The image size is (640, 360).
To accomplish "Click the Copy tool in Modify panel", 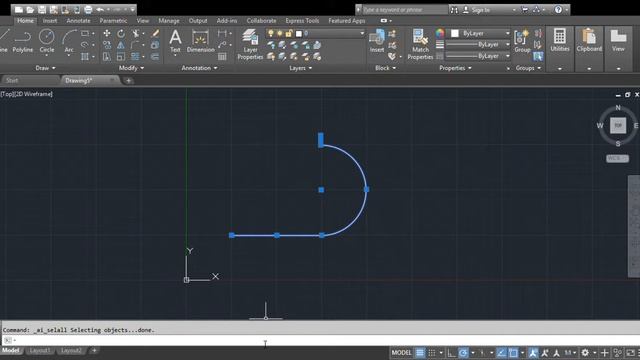I will pos(107,45).
